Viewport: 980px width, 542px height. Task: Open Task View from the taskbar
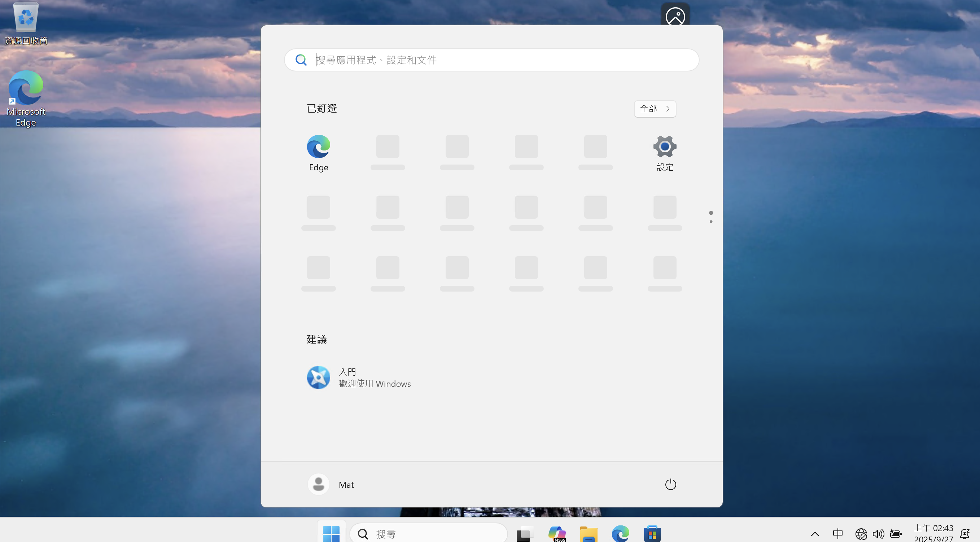[524, 533]
